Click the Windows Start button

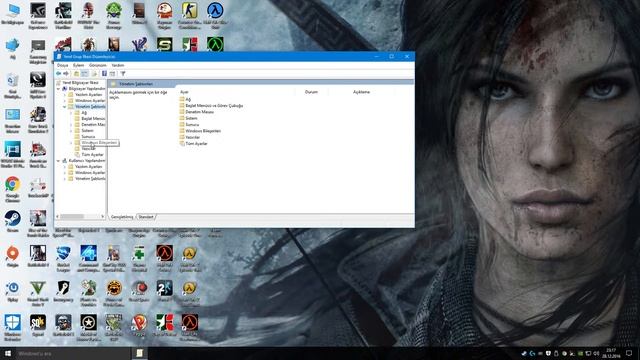pyautogui.click(x=8, y=353)
